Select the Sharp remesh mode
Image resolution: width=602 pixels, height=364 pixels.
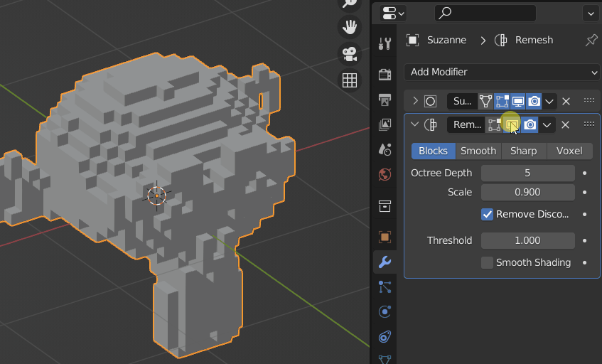(524, 151)
